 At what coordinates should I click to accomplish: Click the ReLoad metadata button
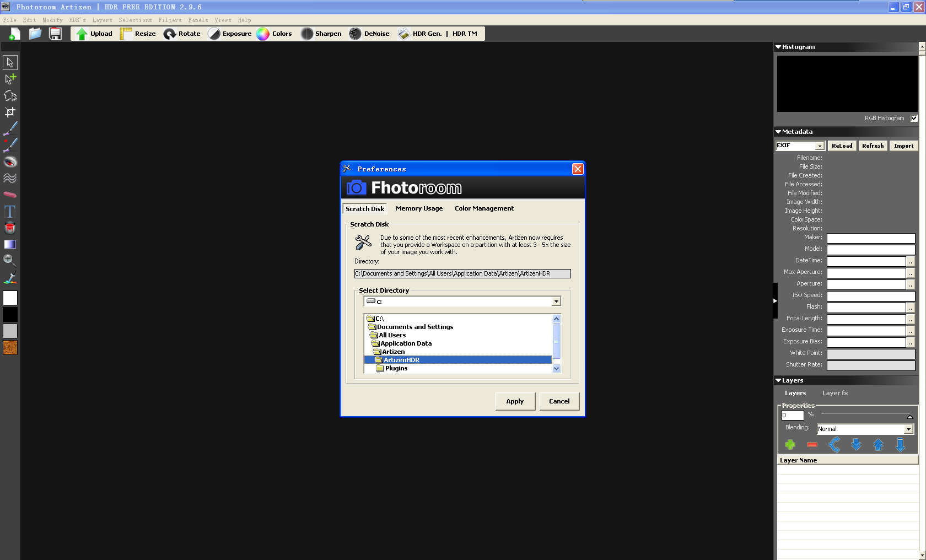point(842,146)
